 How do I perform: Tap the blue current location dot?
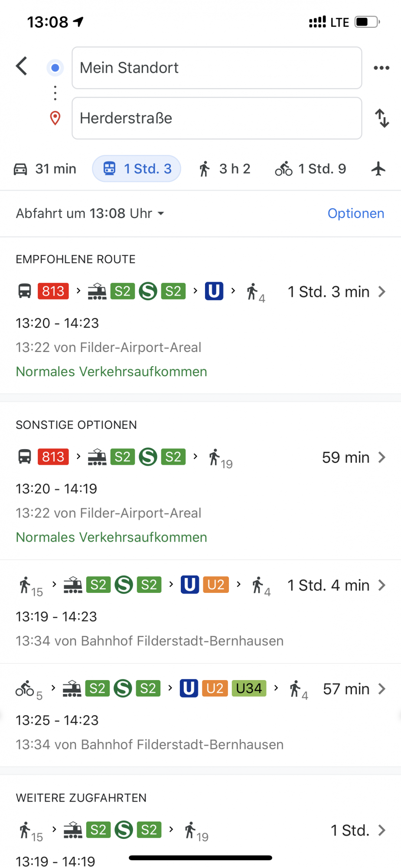55,68
